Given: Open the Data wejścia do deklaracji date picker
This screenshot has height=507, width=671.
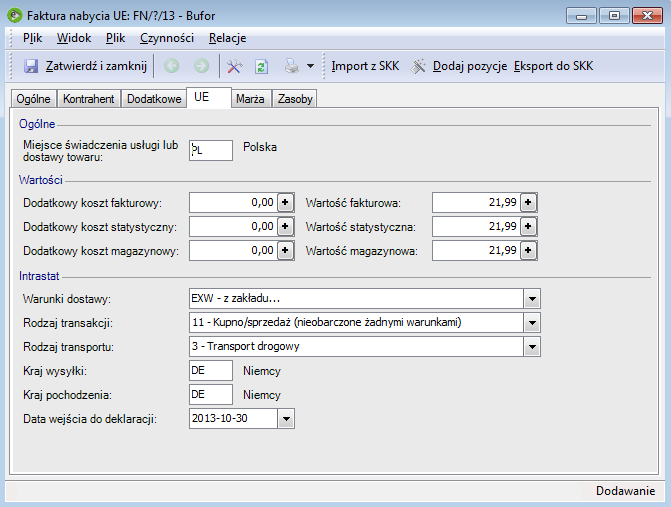Looking at the screenshot, I should click(286, 419).
